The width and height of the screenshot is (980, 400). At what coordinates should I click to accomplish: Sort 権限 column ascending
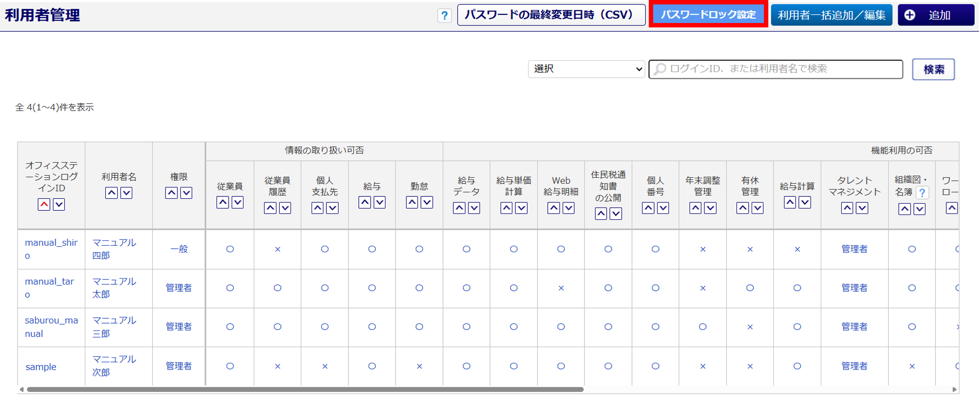coord(171,193)
